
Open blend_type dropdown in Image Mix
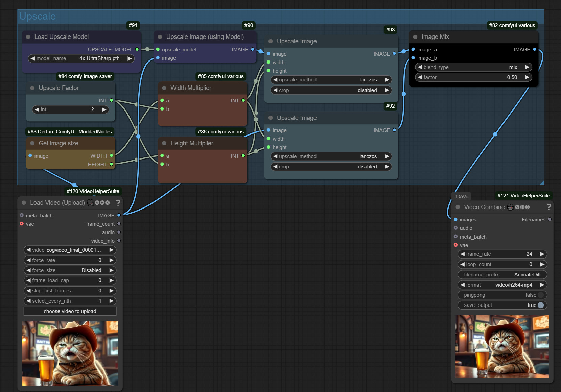pyautogui.click(x=473, y=67)
